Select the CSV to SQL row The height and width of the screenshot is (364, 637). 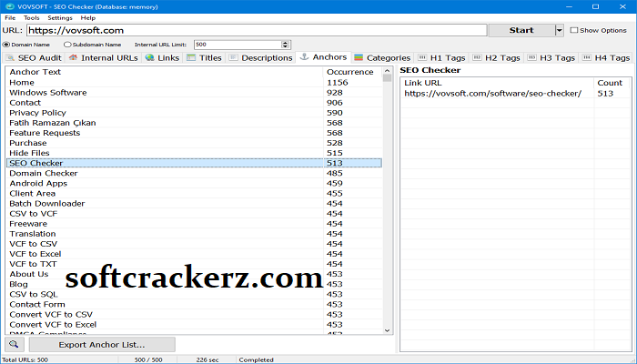tap(194, 294)
